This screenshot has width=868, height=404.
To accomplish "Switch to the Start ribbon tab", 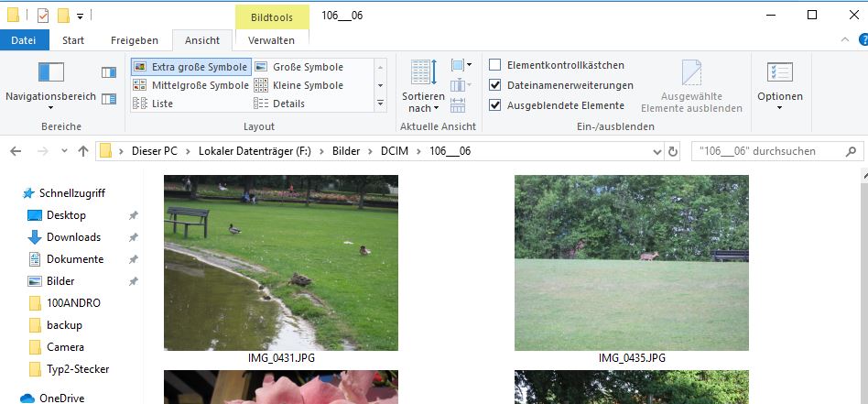I will [73, 40].
